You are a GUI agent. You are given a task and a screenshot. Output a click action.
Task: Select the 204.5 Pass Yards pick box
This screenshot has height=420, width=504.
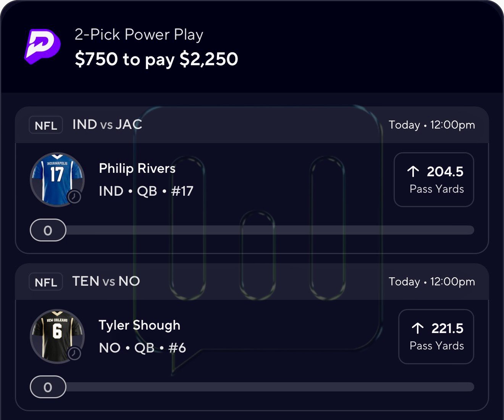(434, 180)
